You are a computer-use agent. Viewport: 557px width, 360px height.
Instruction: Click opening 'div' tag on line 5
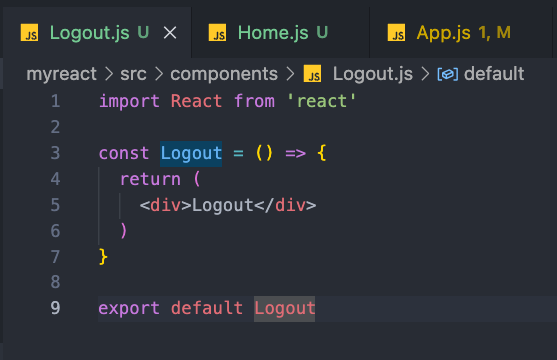166,205
